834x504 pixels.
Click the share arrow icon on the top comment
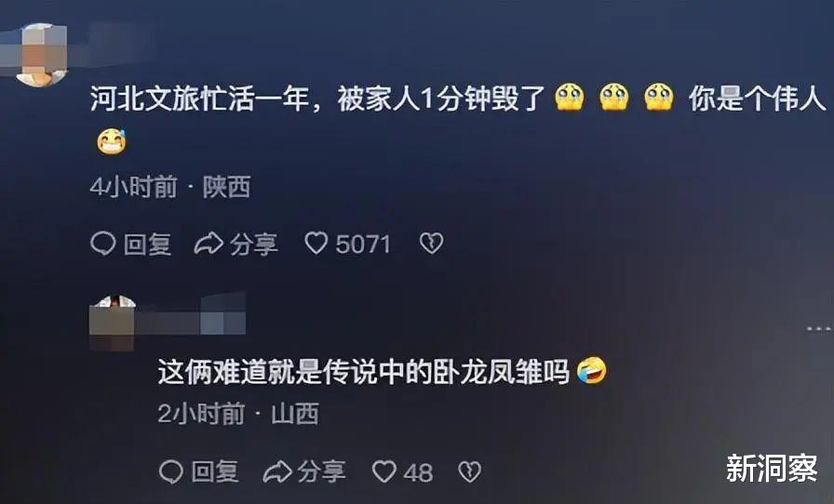208,244
